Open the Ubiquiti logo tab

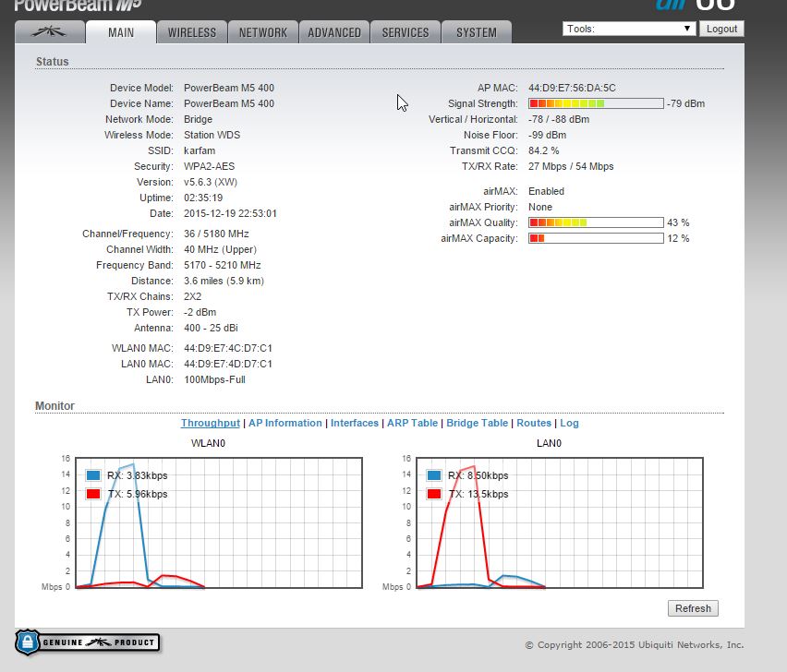[x=50, y=32]
